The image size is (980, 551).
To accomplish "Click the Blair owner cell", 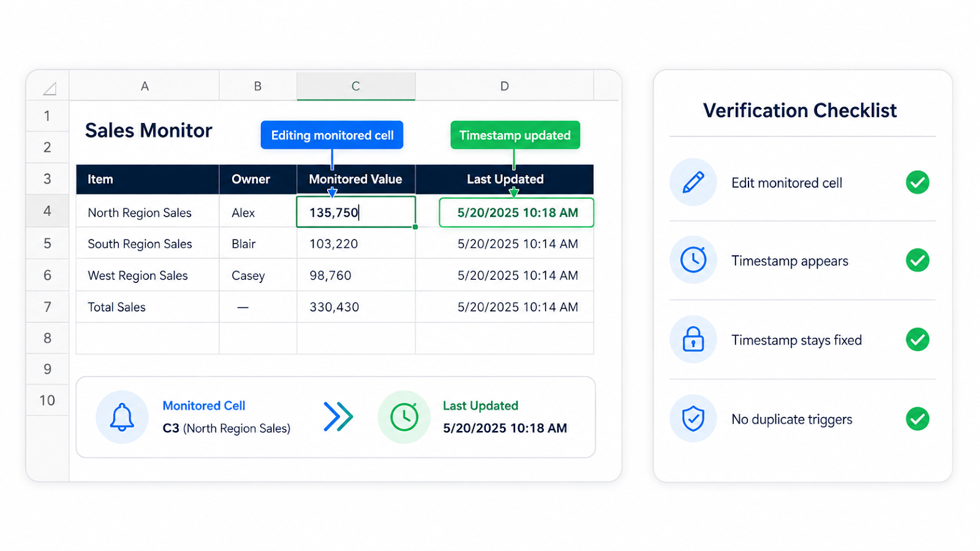I will click(258, 244).
